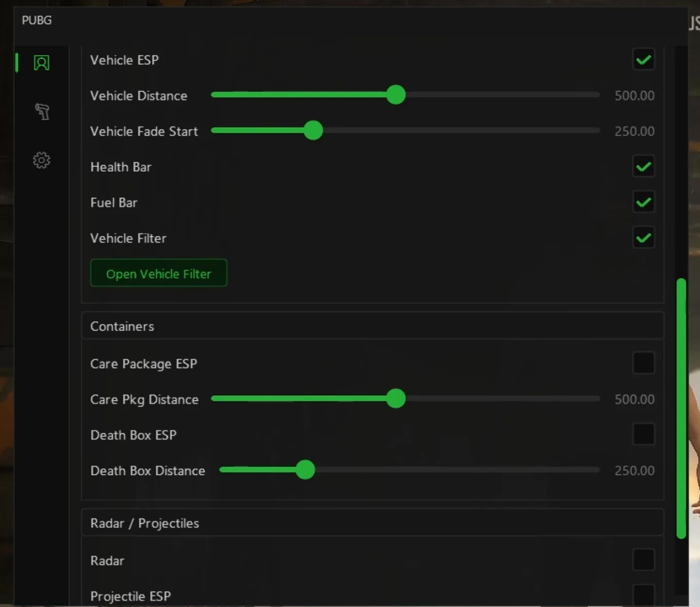Uncheck the Fuel Bar option
Viewport: 700px width, 607px height.
[x=643, y=203]
